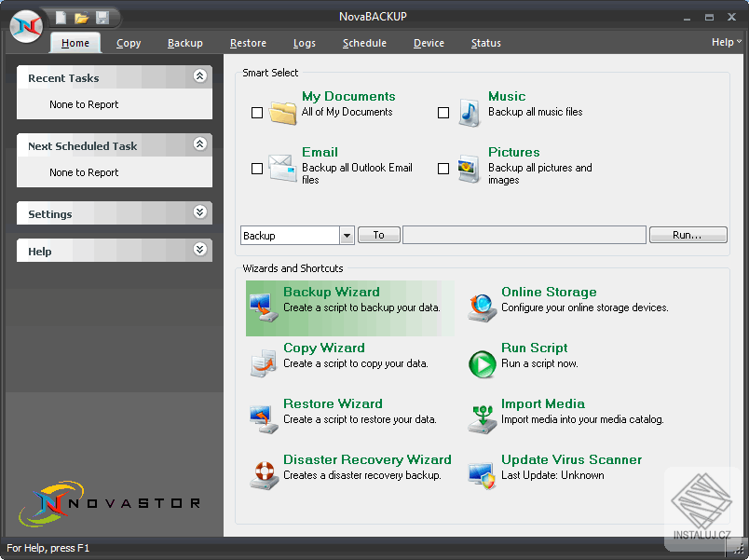This screenshot has height=560, width=749.
Task: Expand the Help sidebar panel
Action: coord(200,249)
